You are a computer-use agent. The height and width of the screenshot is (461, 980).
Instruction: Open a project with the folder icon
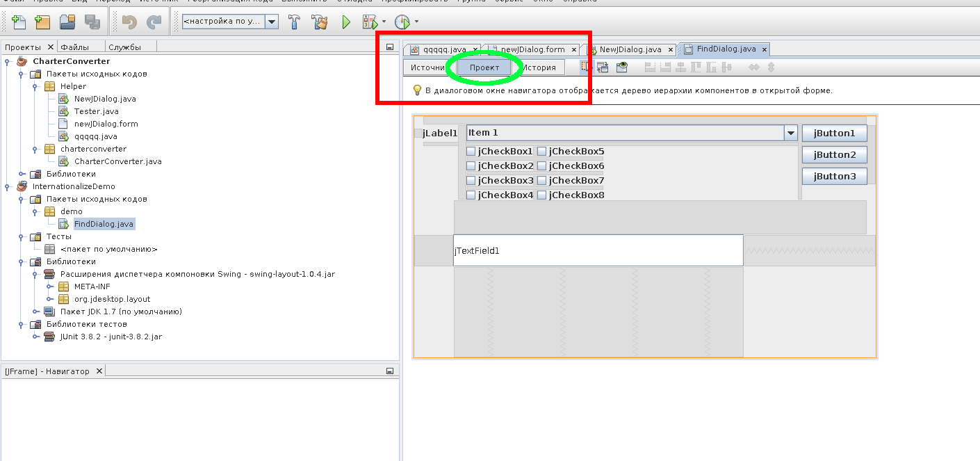click(67, 22)
